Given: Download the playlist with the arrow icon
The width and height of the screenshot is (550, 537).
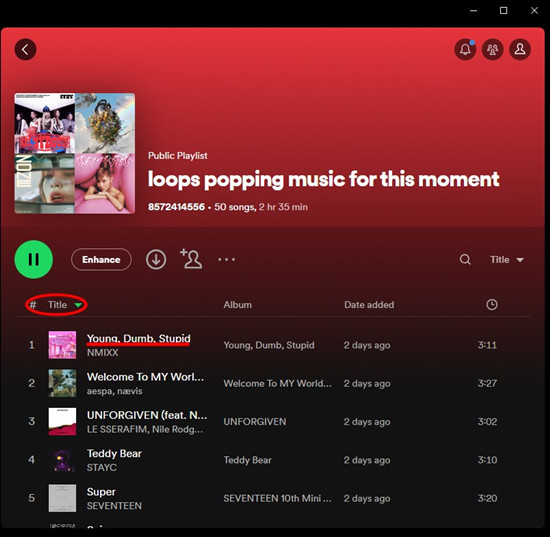Looking at the screenshot, I should [x=156, y=260].
